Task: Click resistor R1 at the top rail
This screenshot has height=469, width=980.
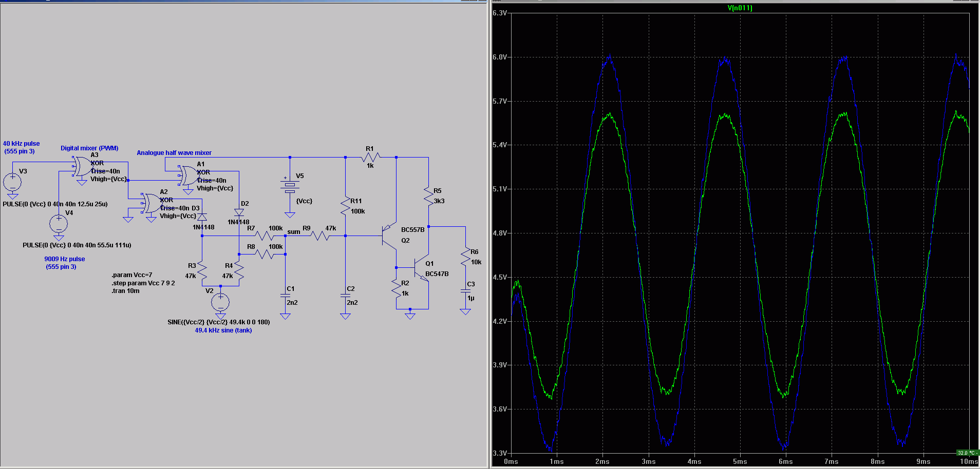Action: point(370,157)
